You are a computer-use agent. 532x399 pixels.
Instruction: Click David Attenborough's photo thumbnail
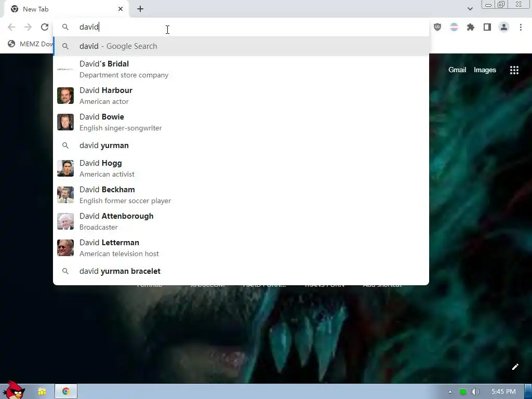[65, 221]
